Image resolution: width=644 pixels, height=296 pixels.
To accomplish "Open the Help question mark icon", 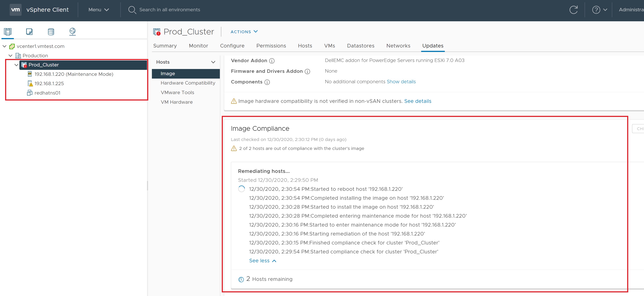I will (x=596, y=10).
